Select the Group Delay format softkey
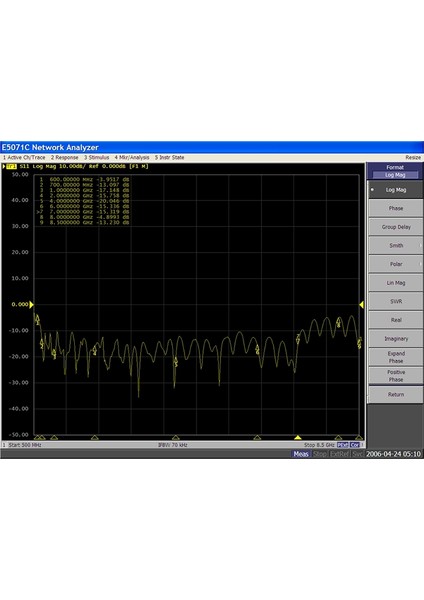Screen dimensions: 424x600 [x=396, y=227]
